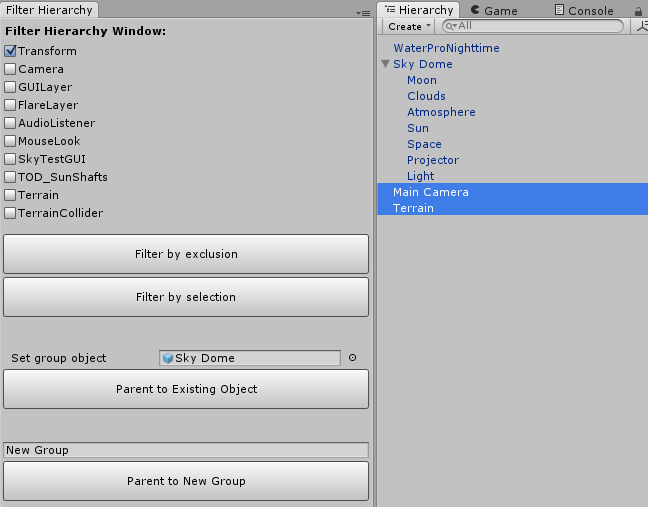Select the Clouds child object
The image size is (648, 507).
pyautogui.click(x=426, y=96)
